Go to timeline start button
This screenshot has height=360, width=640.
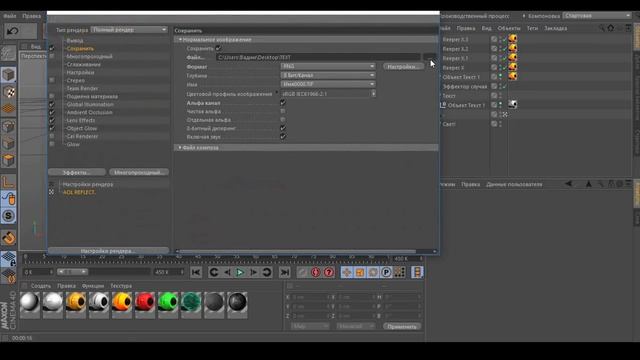click(196, 272)
